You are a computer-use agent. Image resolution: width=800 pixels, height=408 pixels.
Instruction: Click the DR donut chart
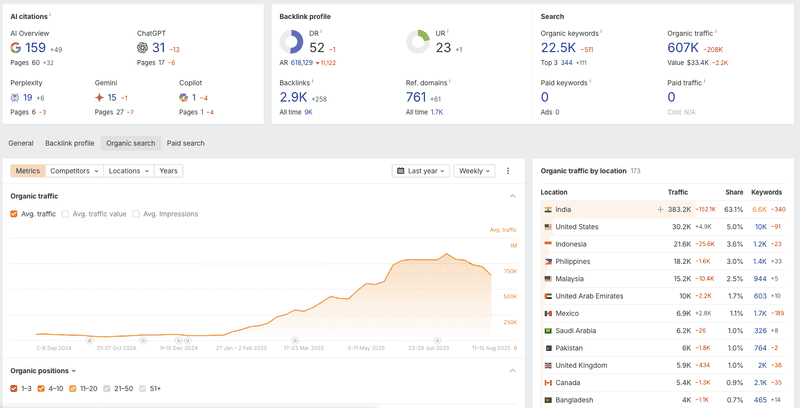291,42
